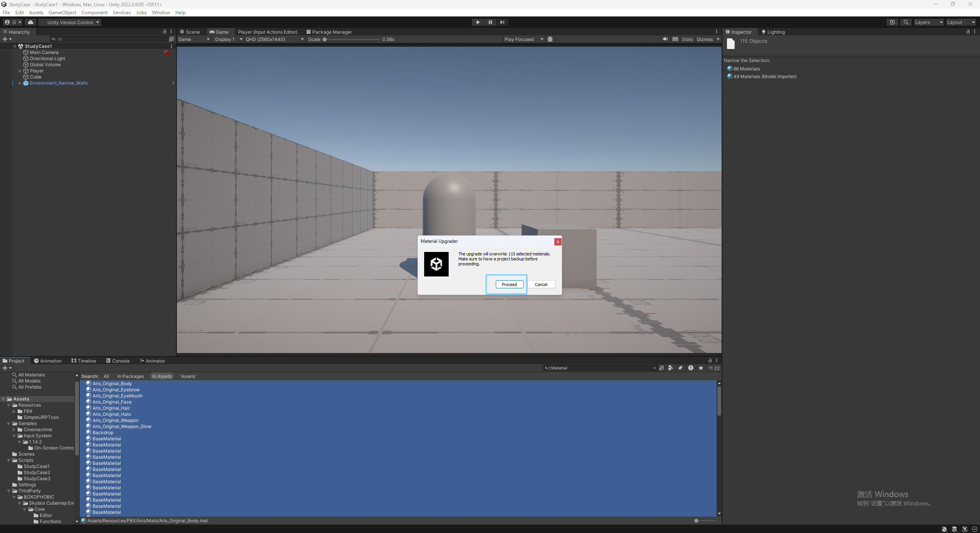Image resolution: width=980 pixels, height=533 pixels.
Task: Cancel the Material Upgrader dialog
Action: (x=541, y=284)
